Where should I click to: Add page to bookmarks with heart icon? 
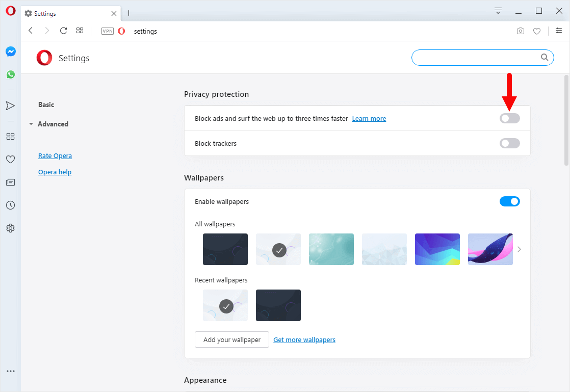pos(537,31)
